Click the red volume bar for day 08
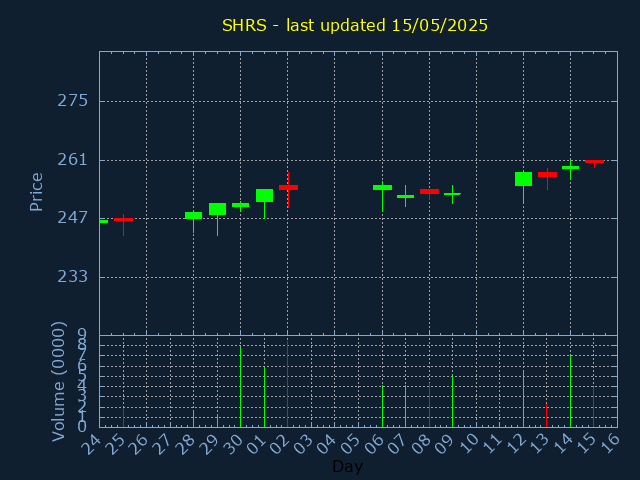 click(x=429, y=405)
